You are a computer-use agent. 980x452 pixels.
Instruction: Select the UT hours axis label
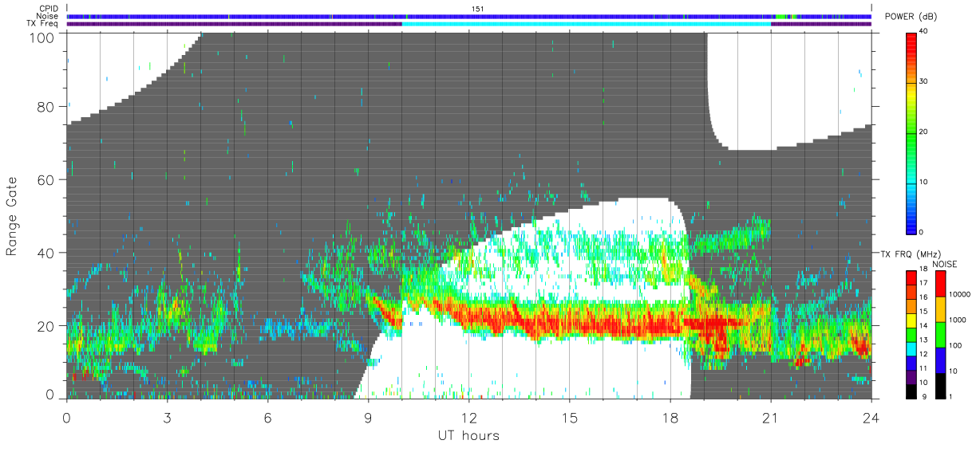coord(468,435)
